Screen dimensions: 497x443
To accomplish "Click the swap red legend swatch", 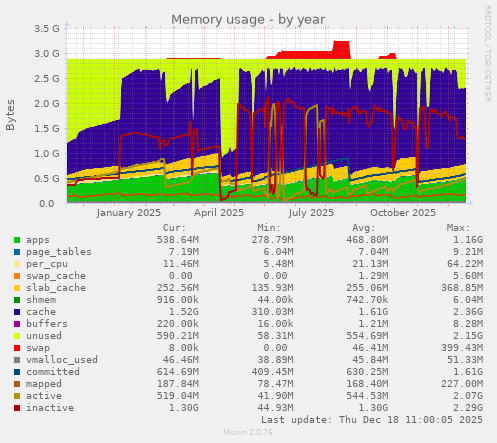I will pos(17,348).
